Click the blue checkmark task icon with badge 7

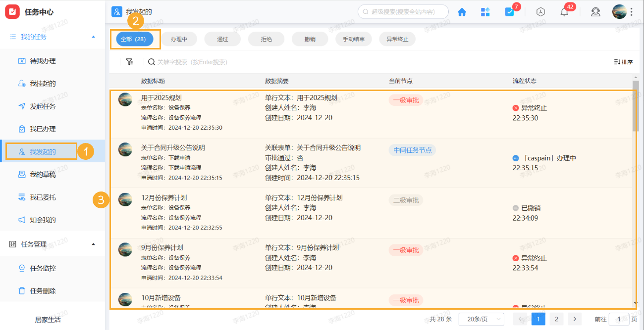click(x=510, y=12)
